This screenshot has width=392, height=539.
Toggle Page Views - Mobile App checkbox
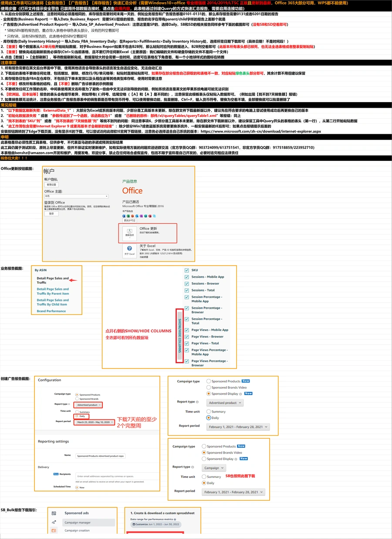point(187,330)
